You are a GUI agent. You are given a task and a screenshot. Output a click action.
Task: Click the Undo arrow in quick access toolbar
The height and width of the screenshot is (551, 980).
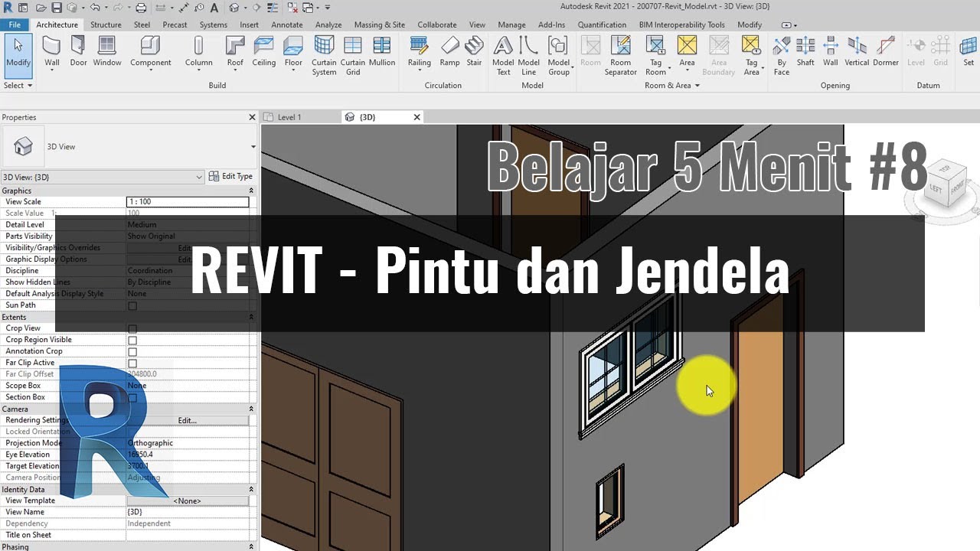(95, 8)
